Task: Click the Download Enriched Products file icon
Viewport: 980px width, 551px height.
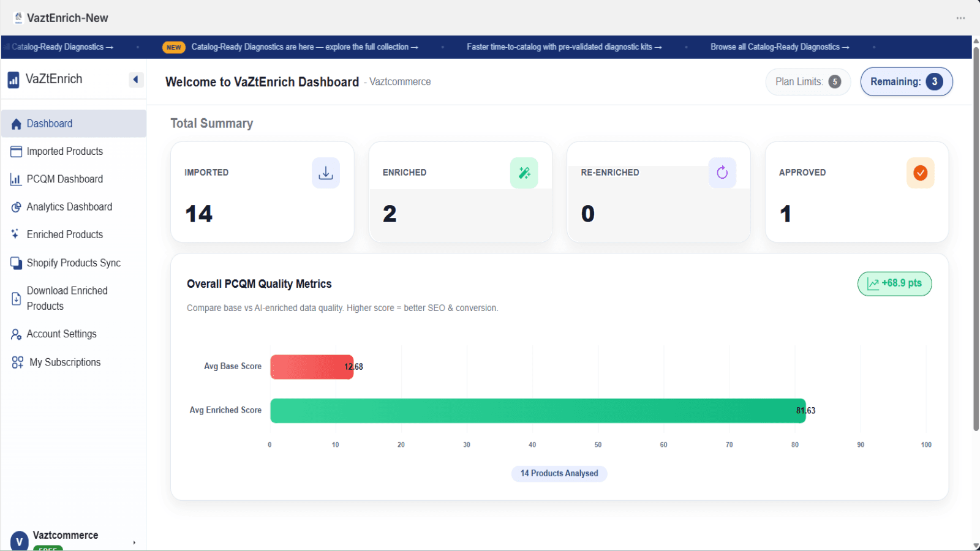Action: 17,299
